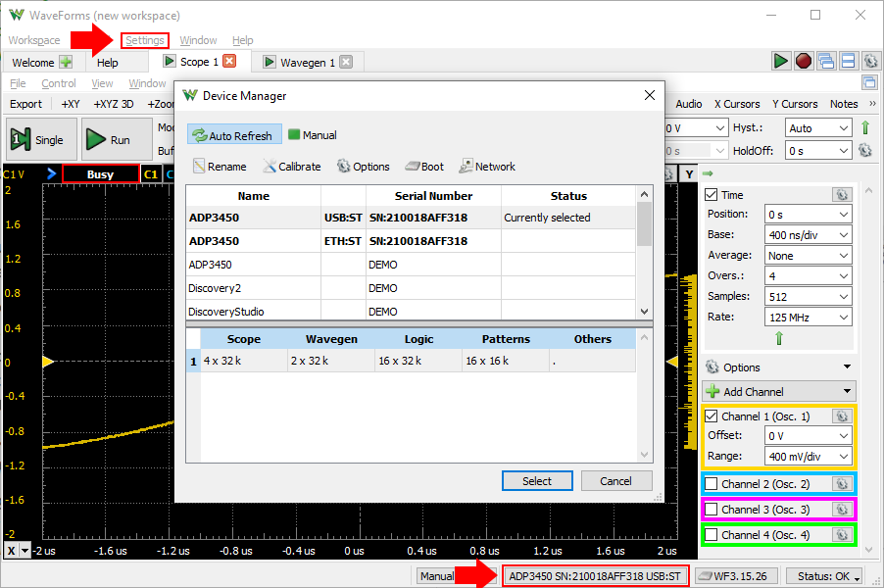Close the Device Manager dialog
The height and width of the screenshot is (588, 884).
[x=650, y=95]
